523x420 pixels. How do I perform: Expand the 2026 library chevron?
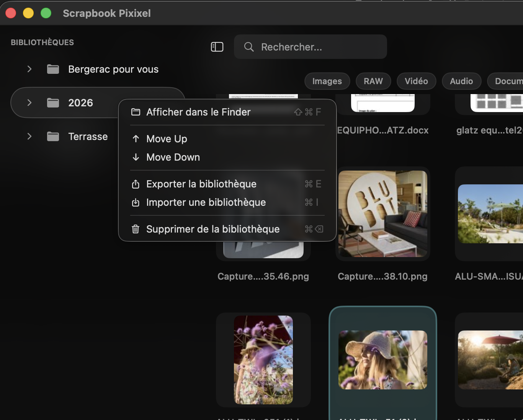point(29,103)
